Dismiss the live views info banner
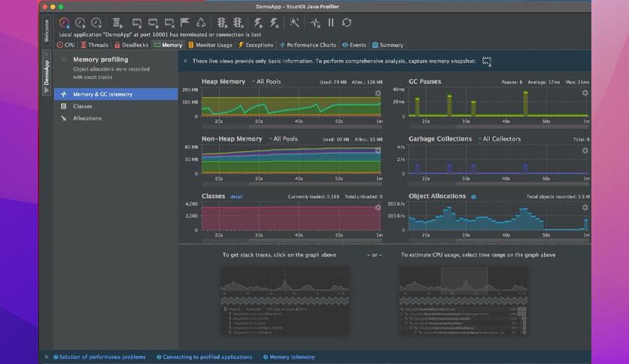The height and width of the screenshot is (364, 629). pos(186,61)
